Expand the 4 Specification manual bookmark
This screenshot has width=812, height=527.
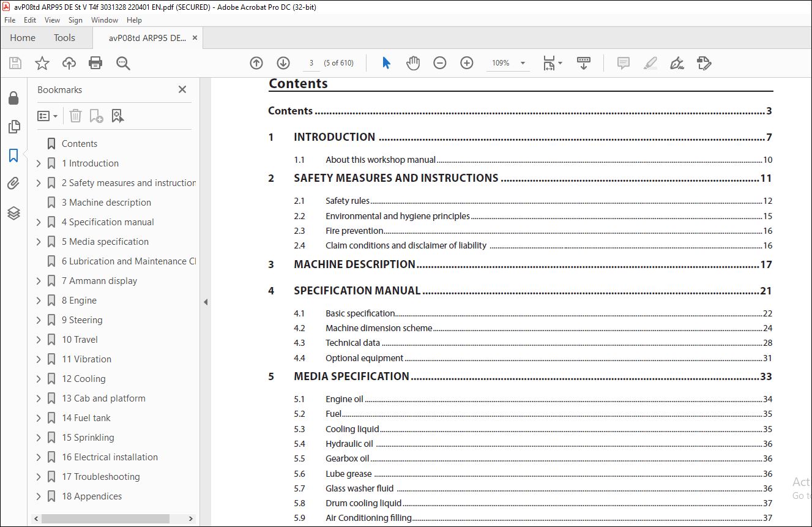[39, 222]
